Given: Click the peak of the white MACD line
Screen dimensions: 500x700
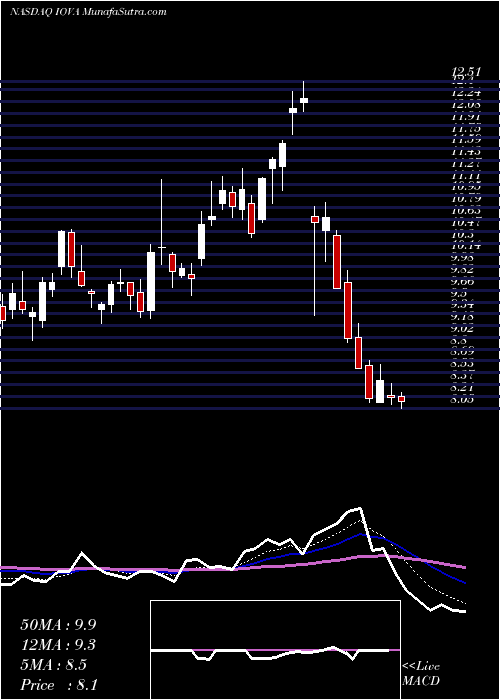Looking at the screenshot, I should pyautogui.click(x=358, y=508).
